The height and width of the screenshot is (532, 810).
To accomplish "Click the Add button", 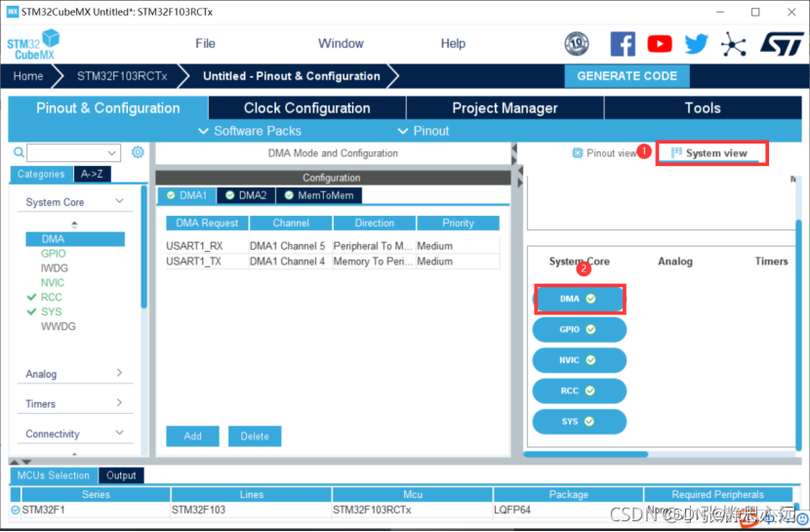I will [192, 436].
